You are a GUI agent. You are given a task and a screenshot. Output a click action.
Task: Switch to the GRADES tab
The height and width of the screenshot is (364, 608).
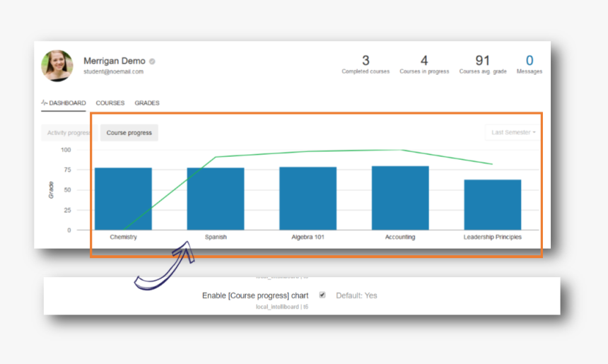click(147, 102)
